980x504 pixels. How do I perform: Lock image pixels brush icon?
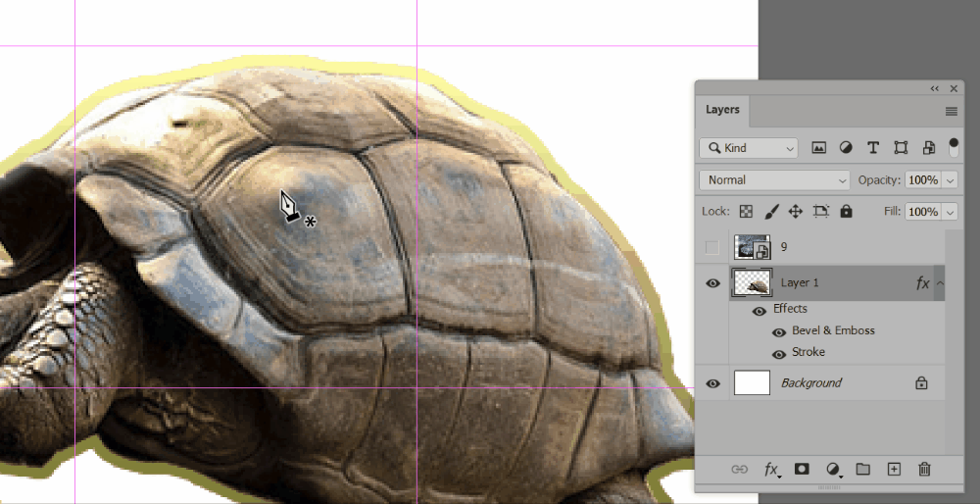click(x=771, y=212)
